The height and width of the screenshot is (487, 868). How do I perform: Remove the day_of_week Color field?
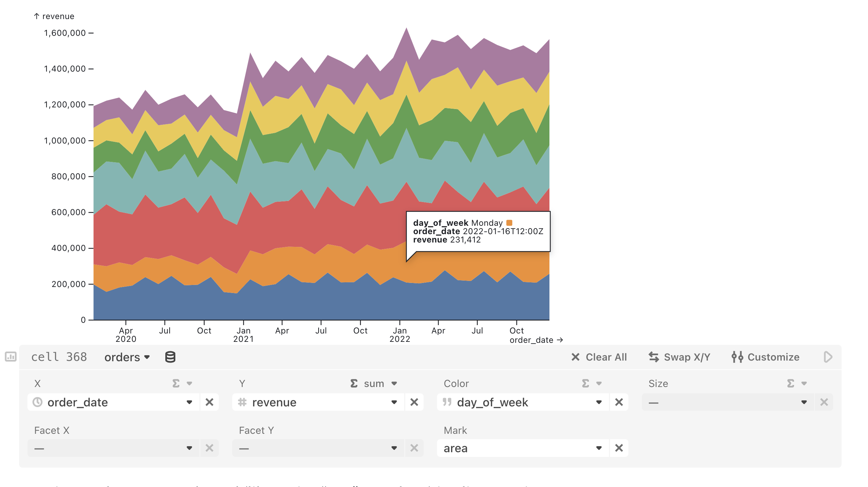point(620,402)
